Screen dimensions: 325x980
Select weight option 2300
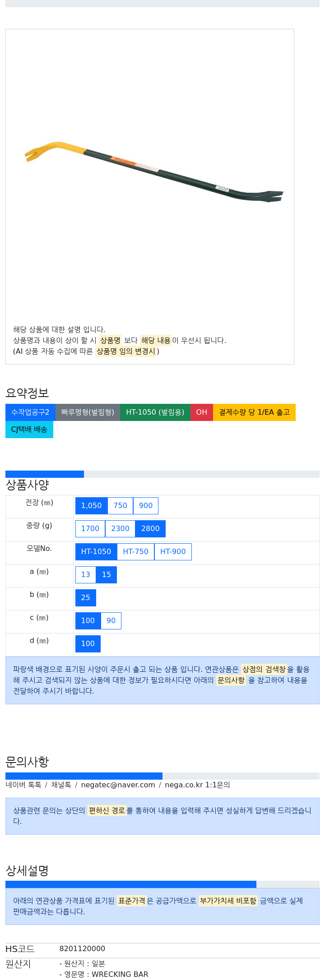(x=120, y=528)
